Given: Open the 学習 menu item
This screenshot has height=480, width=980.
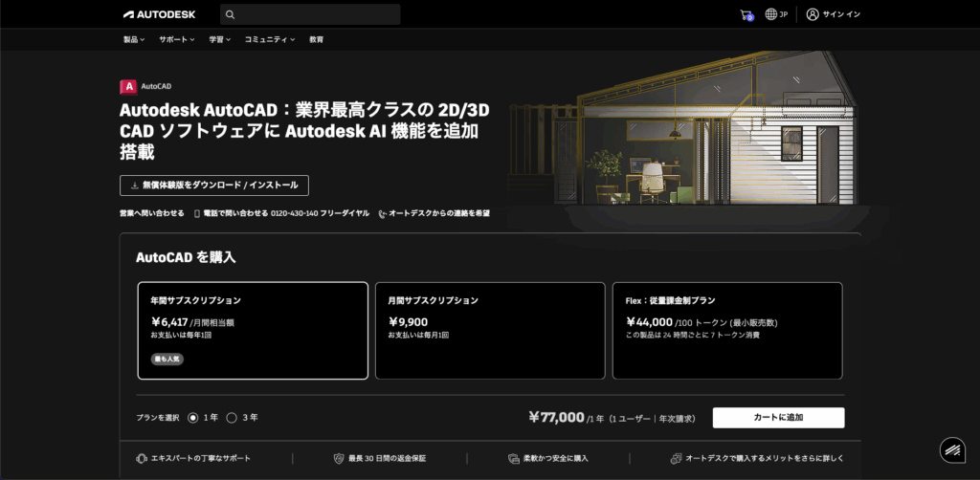Looking at the screenshot, I should point(219,39).
